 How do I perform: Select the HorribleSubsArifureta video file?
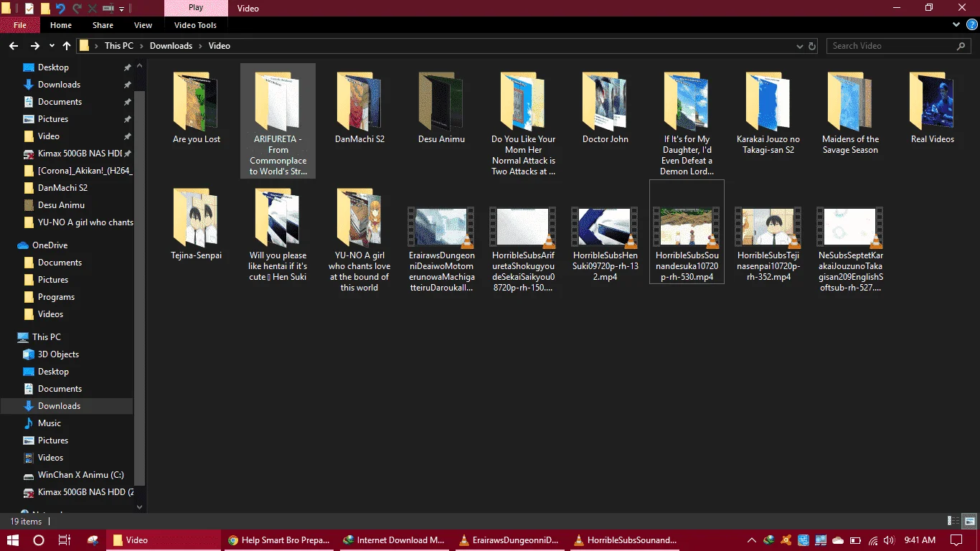tap(524, 250)
